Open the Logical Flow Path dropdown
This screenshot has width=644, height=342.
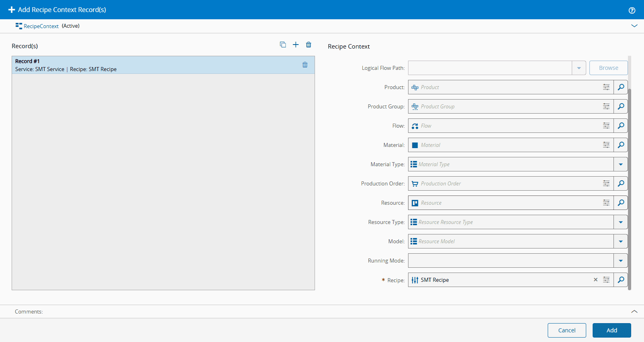[579, 68]
